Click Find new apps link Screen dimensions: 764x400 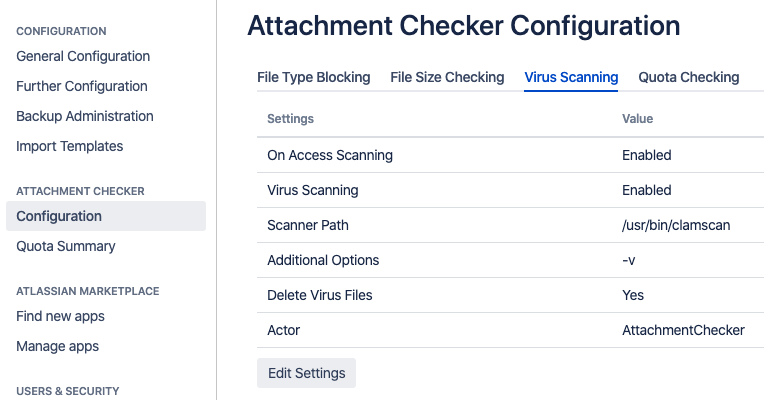click(x=60, y=316)
